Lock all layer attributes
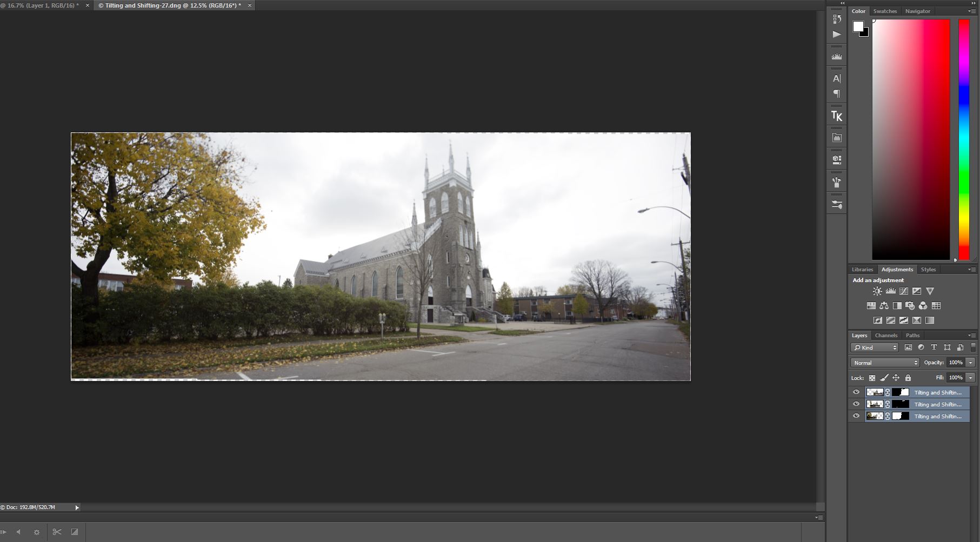980x542 pixels. click(908, 378)
